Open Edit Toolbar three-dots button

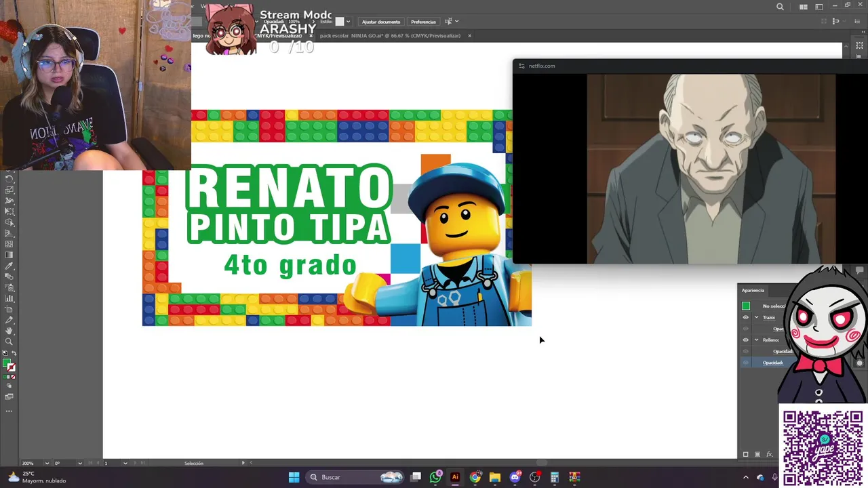(x=9, y=411)
